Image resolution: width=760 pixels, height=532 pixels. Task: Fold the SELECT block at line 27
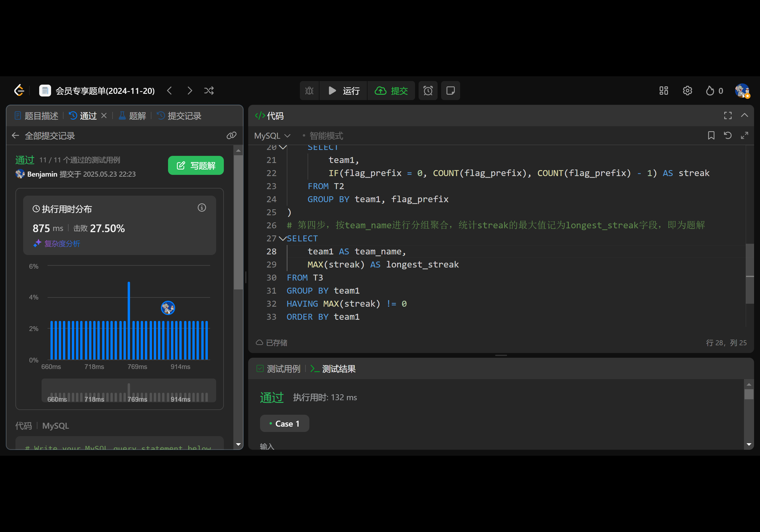(x=282, y=238)
